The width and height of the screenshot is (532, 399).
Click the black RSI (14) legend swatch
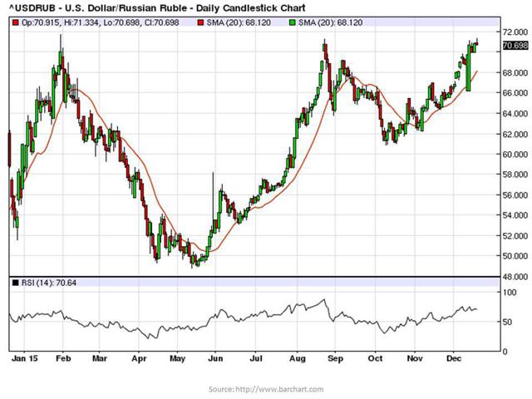point(15,283)
